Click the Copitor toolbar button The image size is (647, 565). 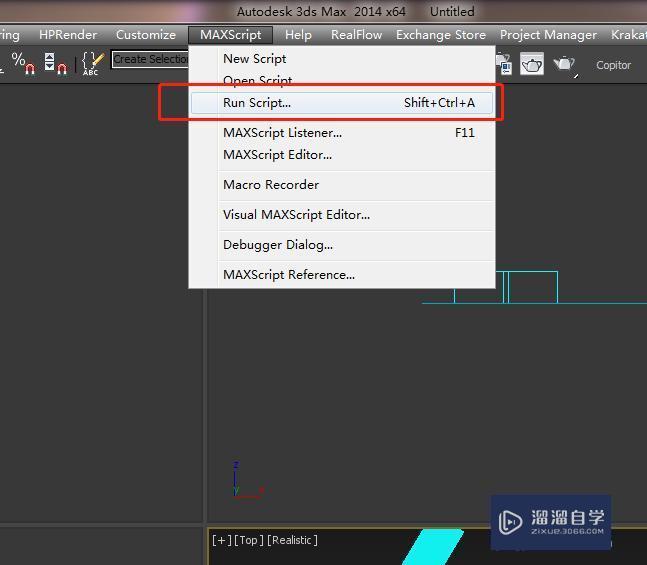coord(613,65)
